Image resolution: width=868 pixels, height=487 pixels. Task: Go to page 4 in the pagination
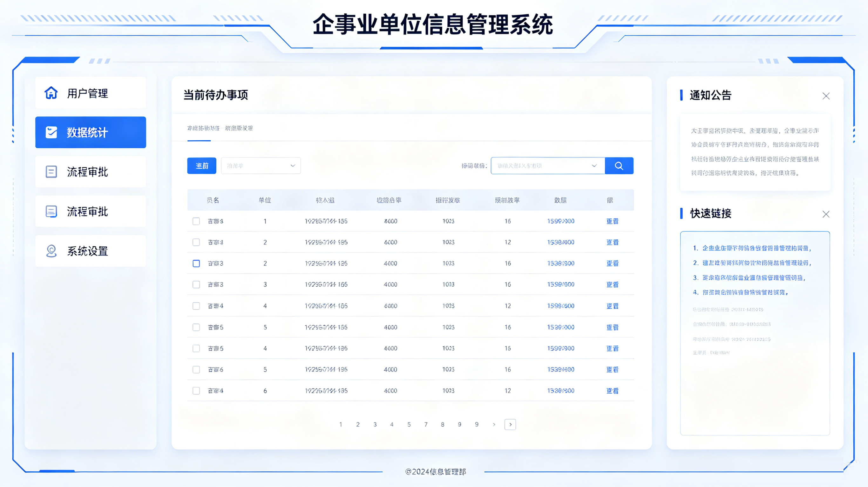(x=392, y=424)
